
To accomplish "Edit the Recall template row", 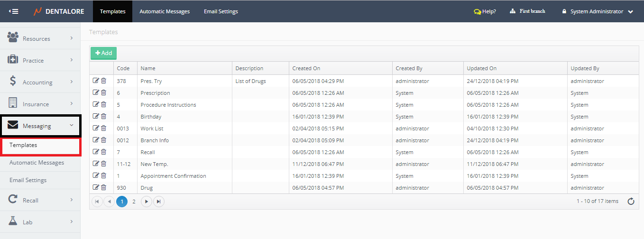I will coord(96,152).
